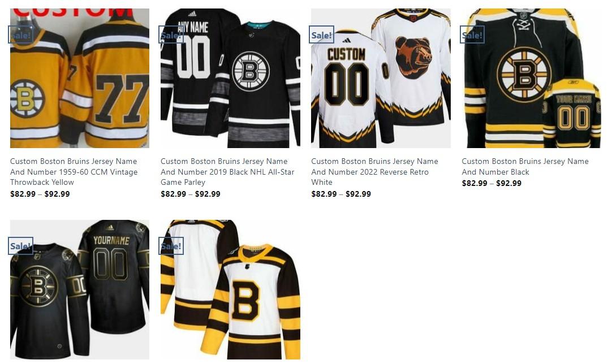Click Sale badge on yellow throwback jersey
This screenshot has width=608, height=364.
(x=20, y=35)
